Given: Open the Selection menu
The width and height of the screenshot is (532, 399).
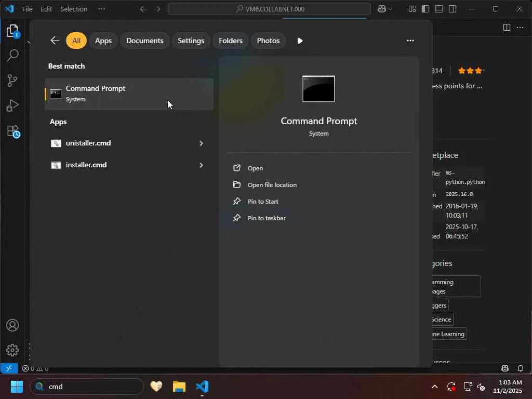Looking at the screenshot, I should (x=74, y=9).
